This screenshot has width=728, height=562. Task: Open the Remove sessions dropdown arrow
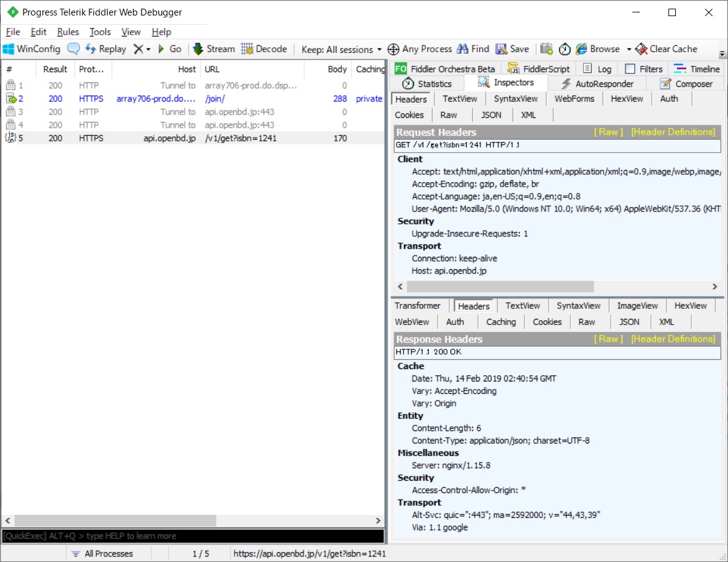click(148, 49)
